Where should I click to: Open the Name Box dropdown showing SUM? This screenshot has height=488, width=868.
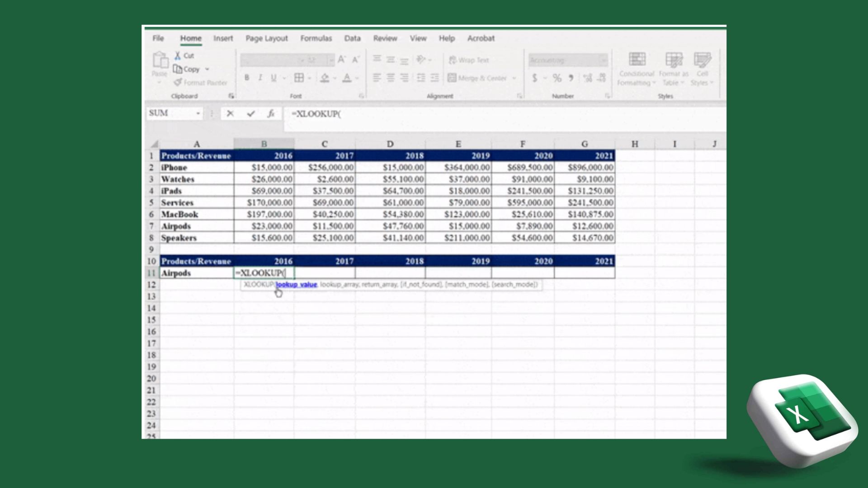[x=198, y=113]
